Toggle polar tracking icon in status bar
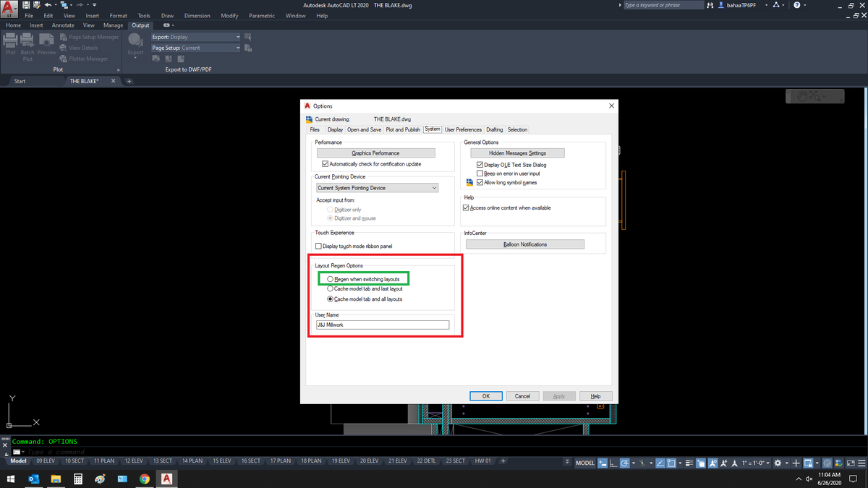Screen dimensions: 868x488 (x=624, y=463)
